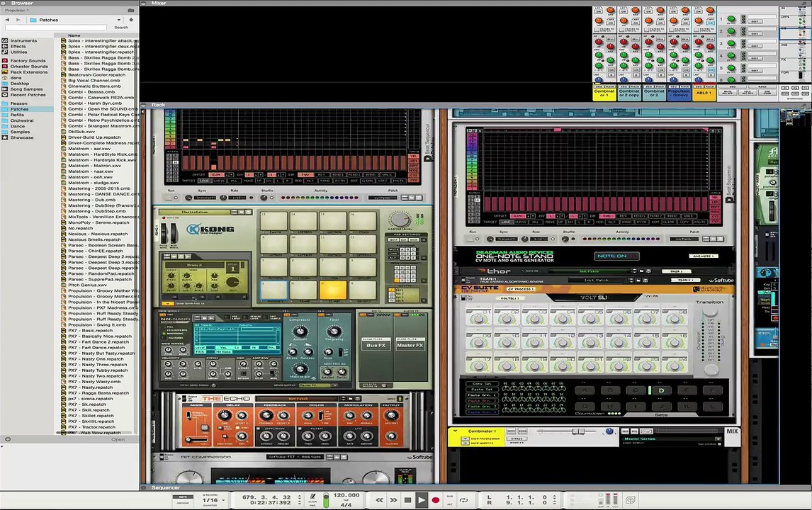Click the Fast Forward transport button
Viewport: 812px width, 510px height.
tap(393, 500)
